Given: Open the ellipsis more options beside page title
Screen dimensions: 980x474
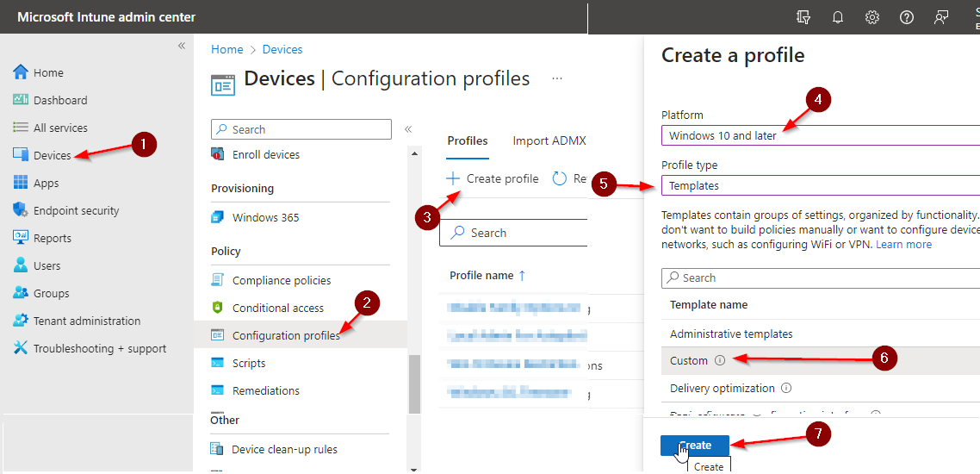Looking at the screenshot, I should point(557,78).
